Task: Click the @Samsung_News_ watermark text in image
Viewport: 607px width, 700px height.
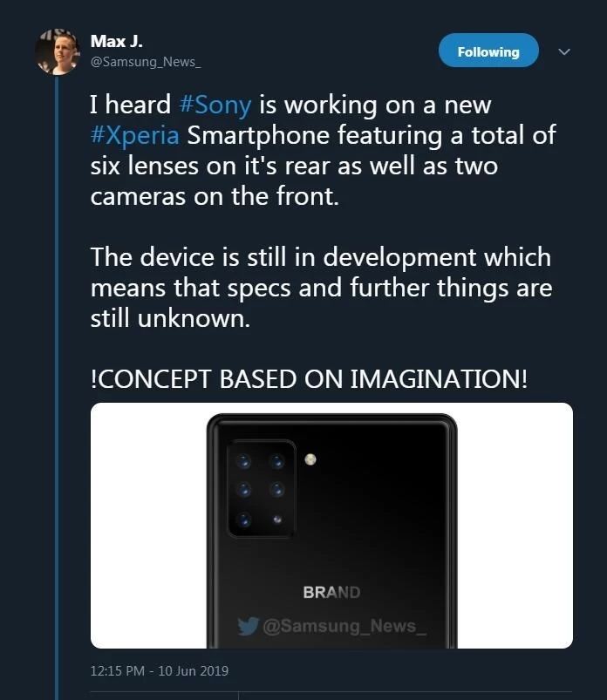Action: 345,626
